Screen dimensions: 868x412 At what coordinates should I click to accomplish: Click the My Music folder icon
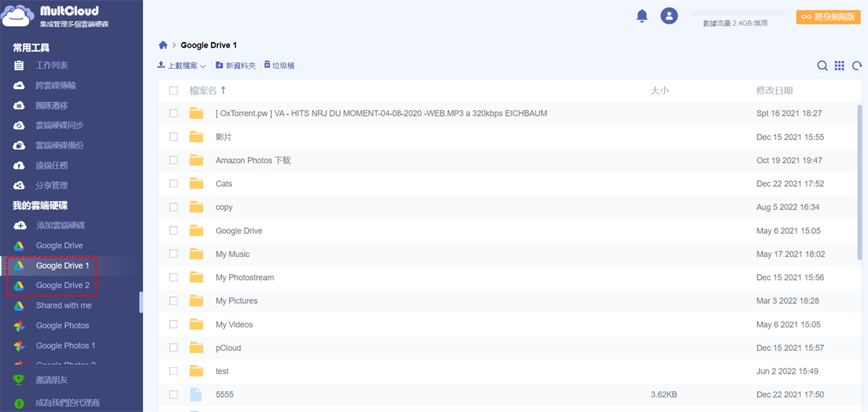196,253
